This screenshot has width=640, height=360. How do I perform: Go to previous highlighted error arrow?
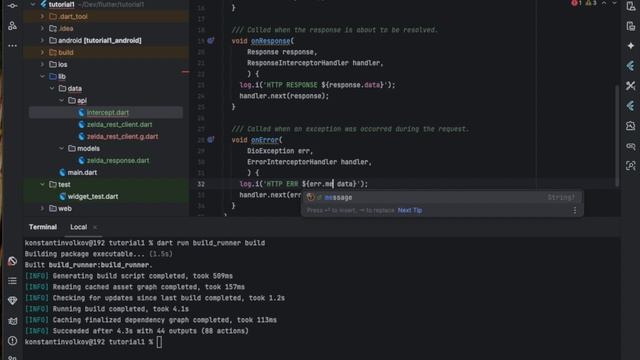click(604, 3)
